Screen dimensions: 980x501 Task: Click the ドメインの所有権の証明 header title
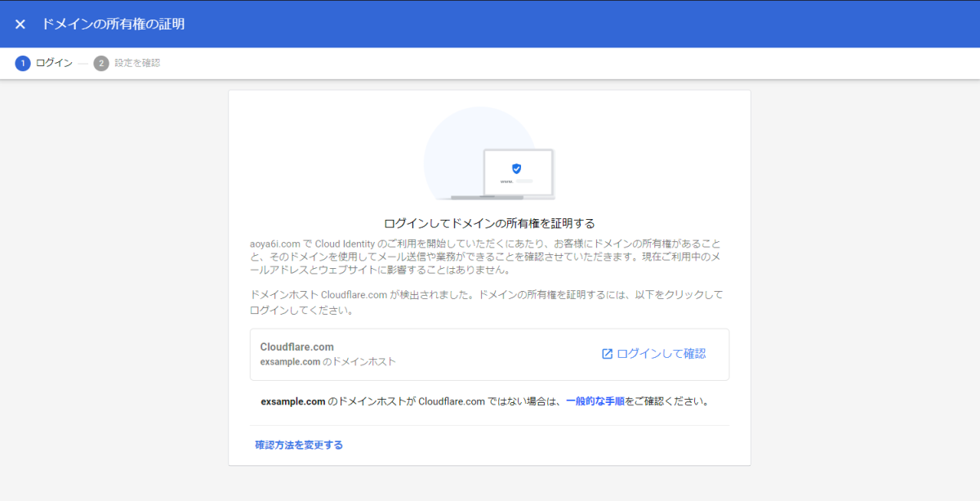[114, 25]
